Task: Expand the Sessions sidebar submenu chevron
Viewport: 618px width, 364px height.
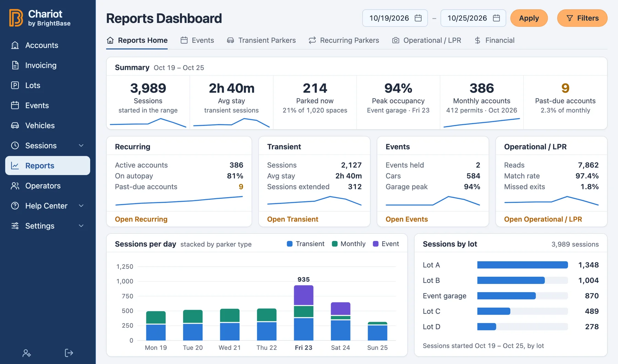Action: (81, 146)
